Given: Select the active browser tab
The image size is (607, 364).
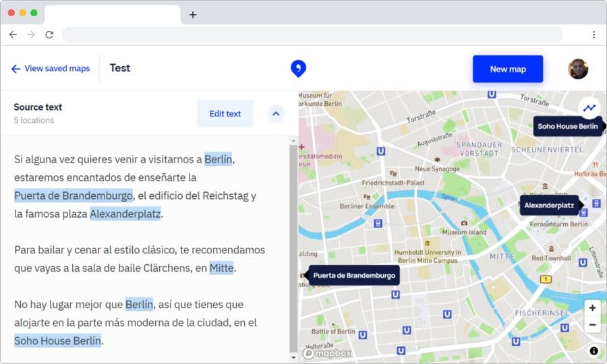Looking at the screenshot, I should [x=113, y=15].
